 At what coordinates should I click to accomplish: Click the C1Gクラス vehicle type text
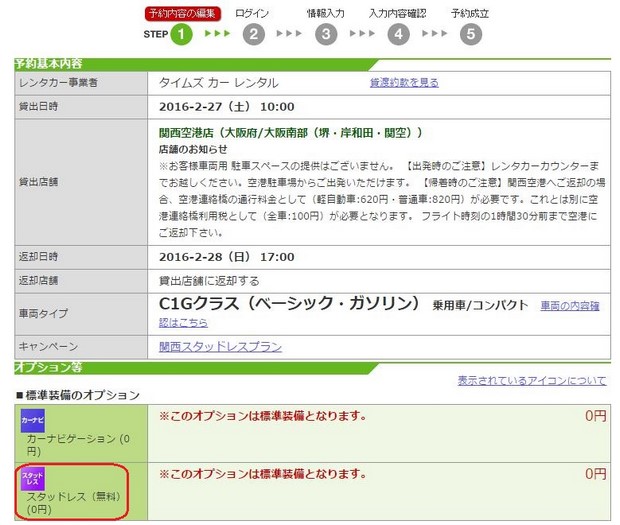(x=290, y=304)
